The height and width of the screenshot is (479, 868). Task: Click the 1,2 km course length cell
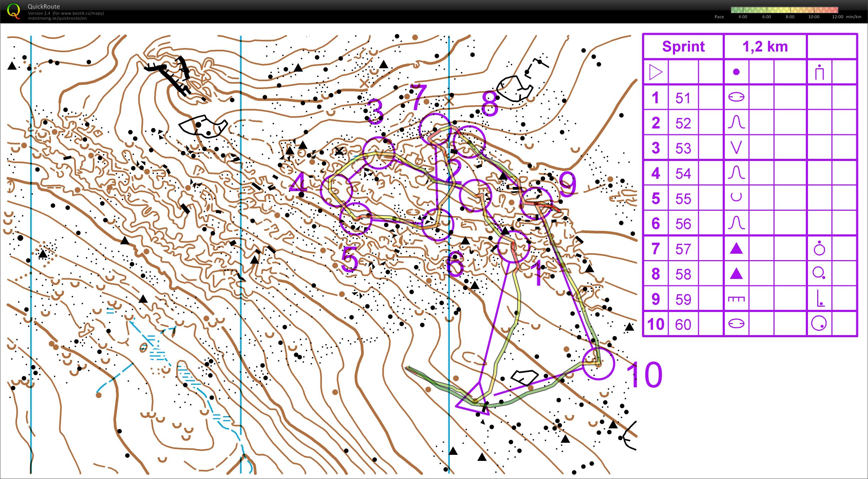coord(765,47)
